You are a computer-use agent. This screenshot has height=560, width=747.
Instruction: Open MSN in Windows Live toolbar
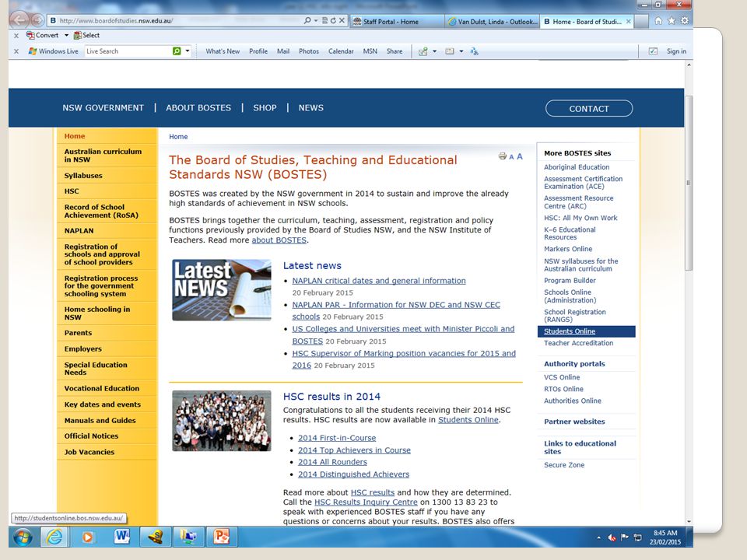(x=370, y=51)
